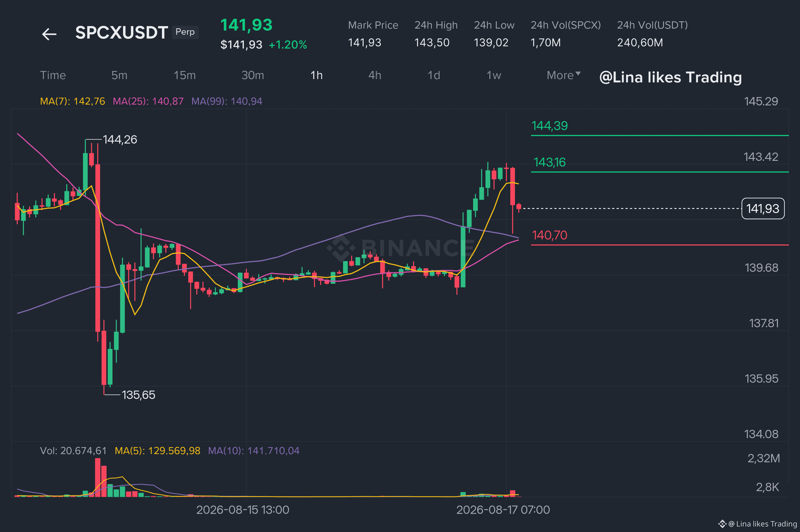Click the volume MA(10): 141.710,04 label
The width and height of the screenshot is (800, 532).
[254, 451]
